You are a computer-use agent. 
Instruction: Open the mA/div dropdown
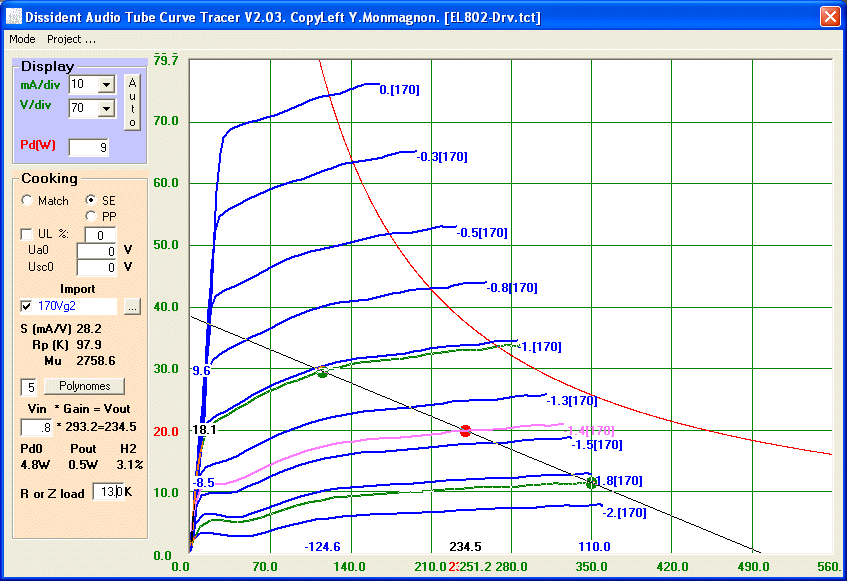pos(107,85)
